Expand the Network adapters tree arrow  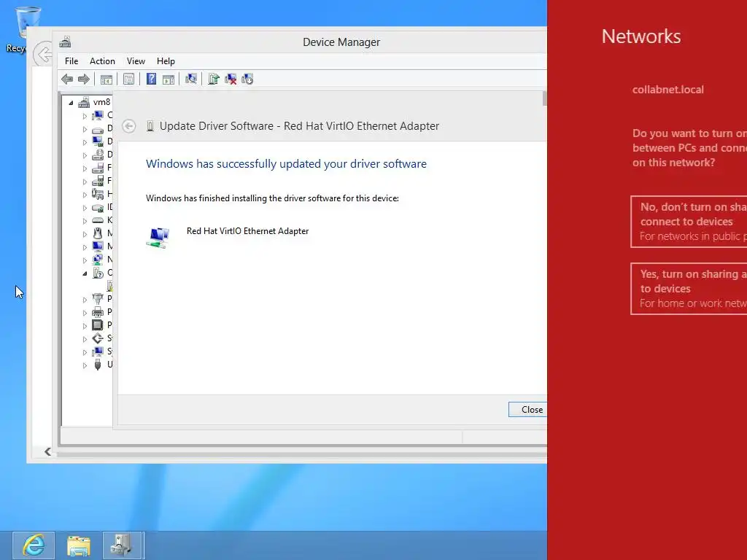(x=85, y=260)
